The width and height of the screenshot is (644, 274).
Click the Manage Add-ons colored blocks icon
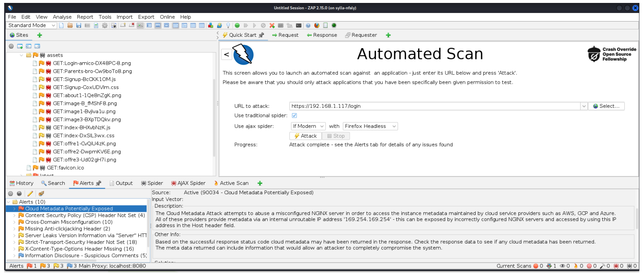210,25
